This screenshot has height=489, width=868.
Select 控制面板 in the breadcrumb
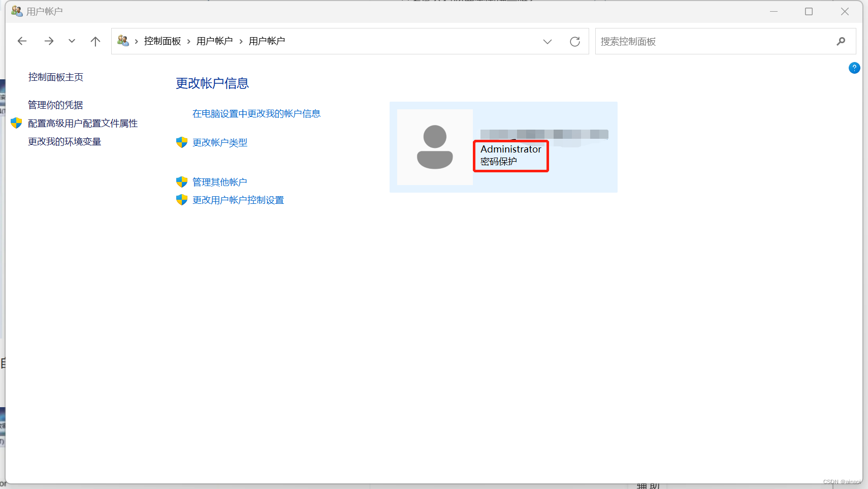coord(163,41)
